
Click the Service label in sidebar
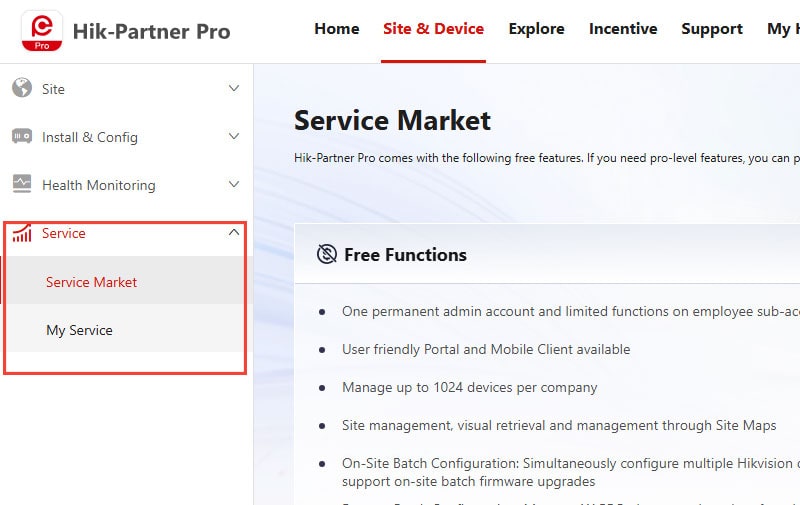coord(64,233)
